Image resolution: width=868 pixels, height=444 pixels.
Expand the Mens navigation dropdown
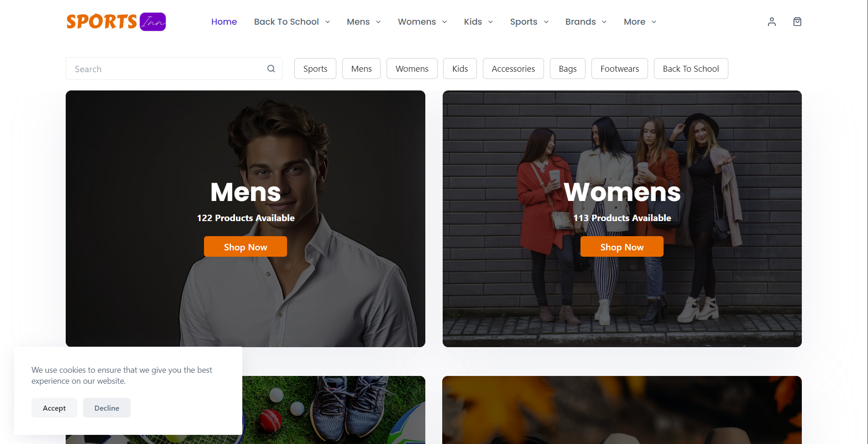click(364, 22)
